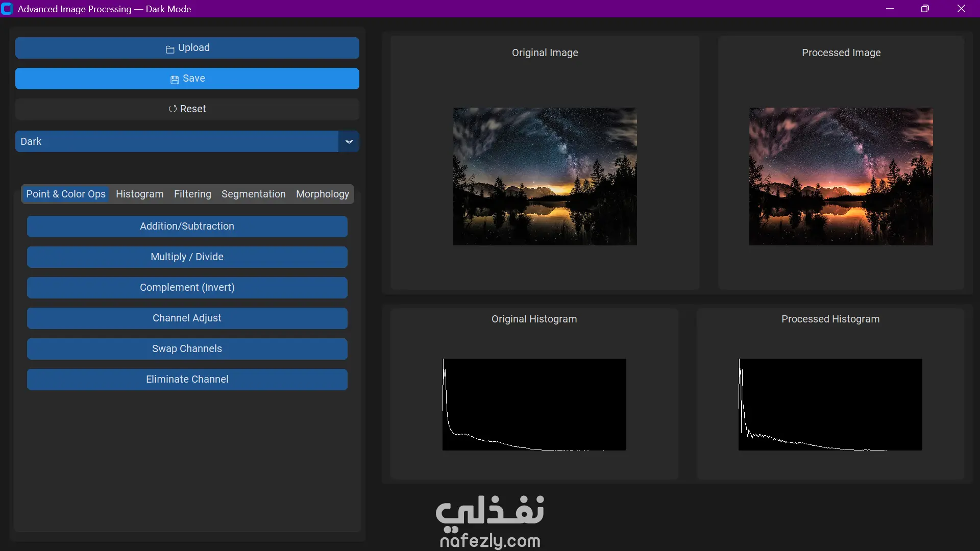Click the original histogram plot
980x551 pixels.
coord(534,404)
